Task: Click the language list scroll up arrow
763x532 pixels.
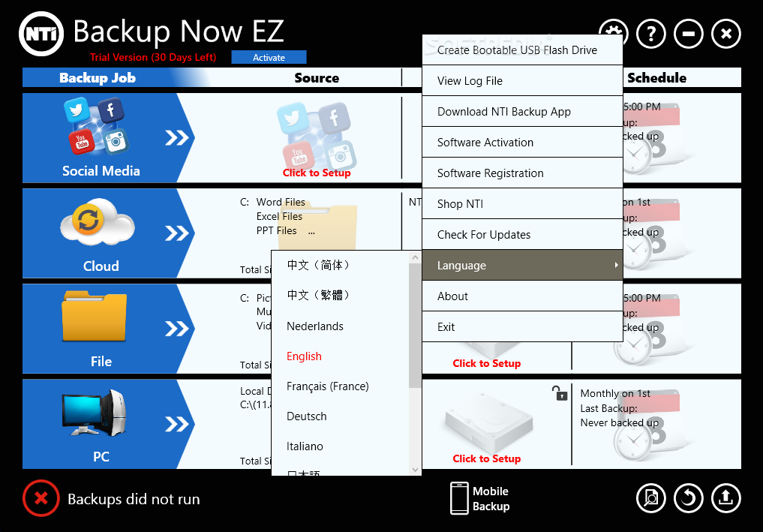Action: (x=415, y=257)
